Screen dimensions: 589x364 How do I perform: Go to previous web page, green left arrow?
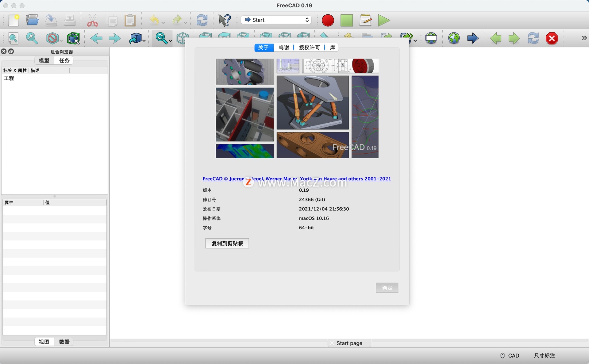pyautogui.click(x=496, y=38)
